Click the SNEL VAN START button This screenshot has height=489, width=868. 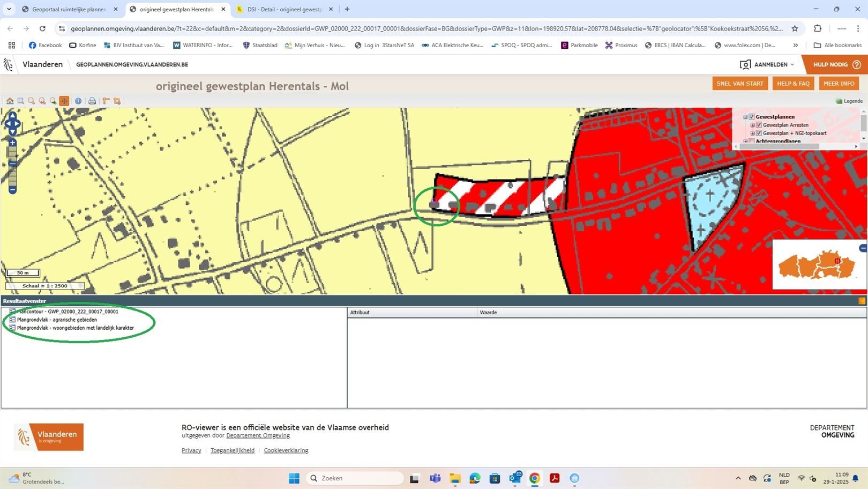739,84
